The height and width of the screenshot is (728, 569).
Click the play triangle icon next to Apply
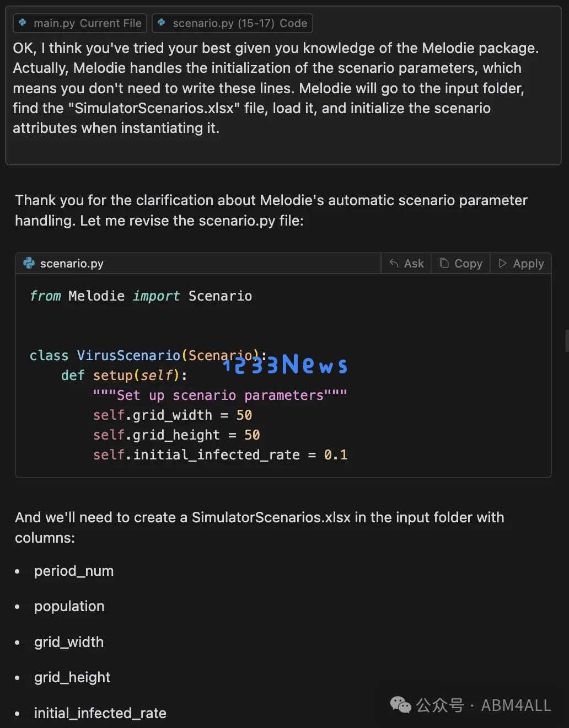(x=502, y=263)
